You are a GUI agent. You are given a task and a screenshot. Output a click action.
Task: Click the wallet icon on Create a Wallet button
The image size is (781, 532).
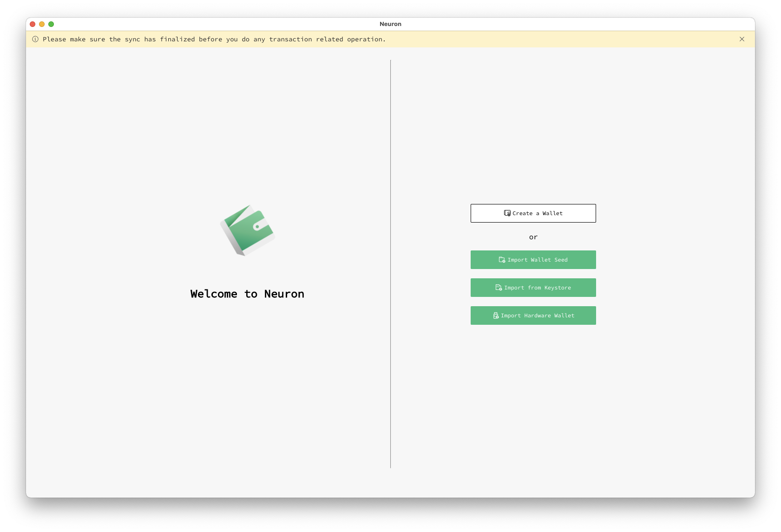507,213
